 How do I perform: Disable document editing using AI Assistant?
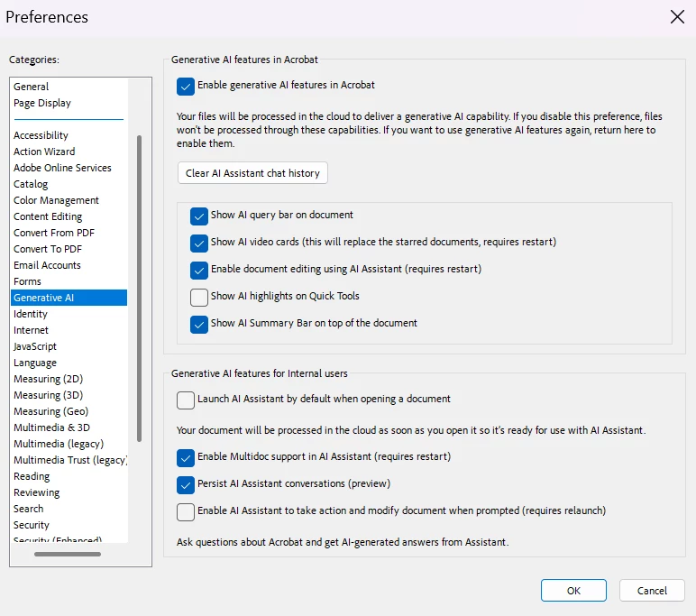tap(199, 271)
